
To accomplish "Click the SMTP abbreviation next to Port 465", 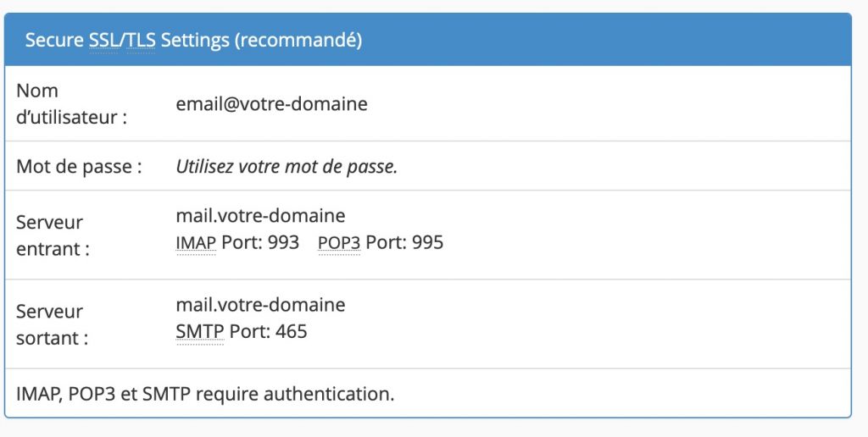I will pos(200,332).
